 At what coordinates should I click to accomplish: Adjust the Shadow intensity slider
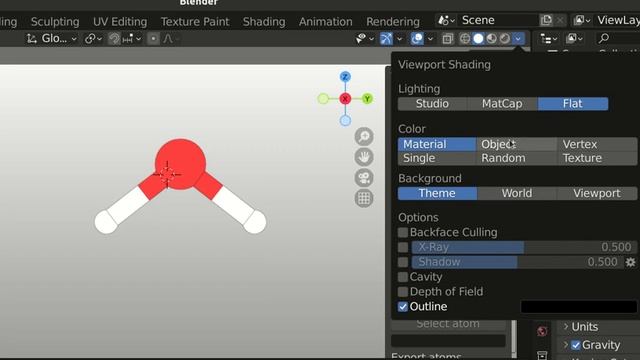pos(517,262)
